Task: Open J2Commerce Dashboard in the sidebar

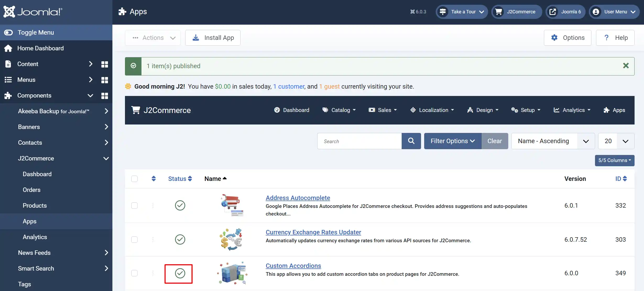Action: click(x=37, y=174)
